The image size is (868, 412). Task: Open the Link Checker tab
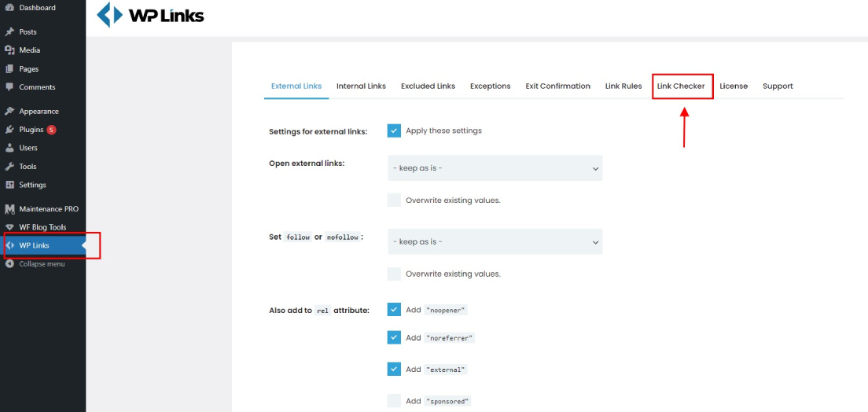[x=681, y=86]
